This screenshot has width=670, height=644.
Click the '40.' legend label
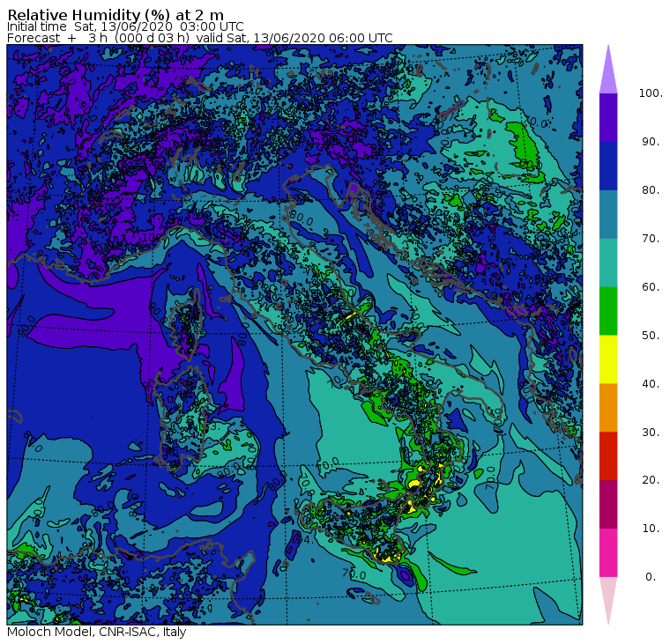click(651, 384)
